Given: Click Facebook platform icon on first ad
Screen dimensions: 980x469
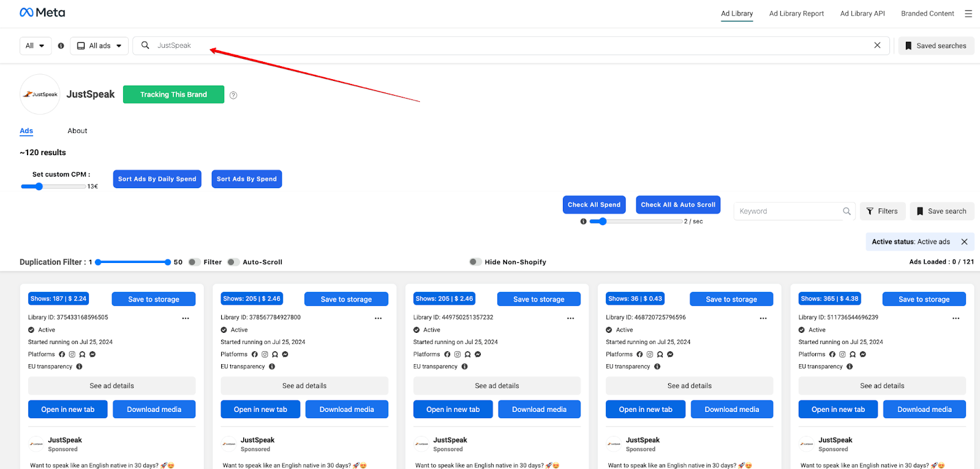Looking at the screenshot, I should point(62,354).
